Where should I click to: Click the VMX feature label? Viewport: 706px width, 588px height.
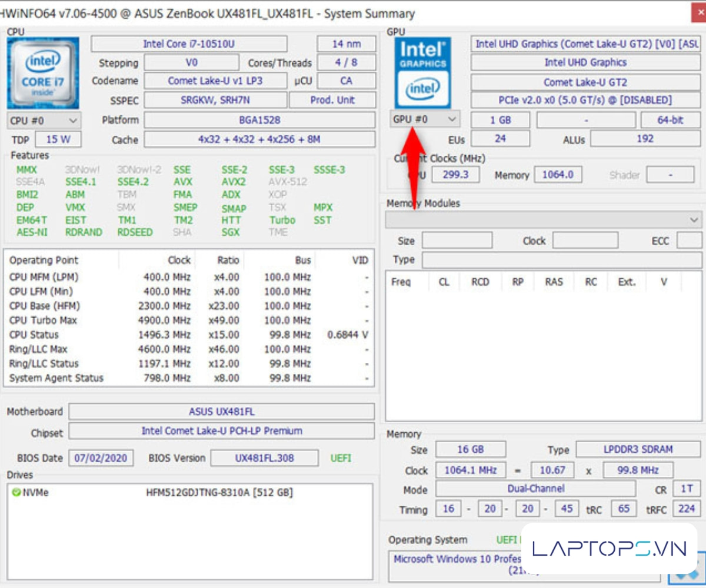point(75,208)
